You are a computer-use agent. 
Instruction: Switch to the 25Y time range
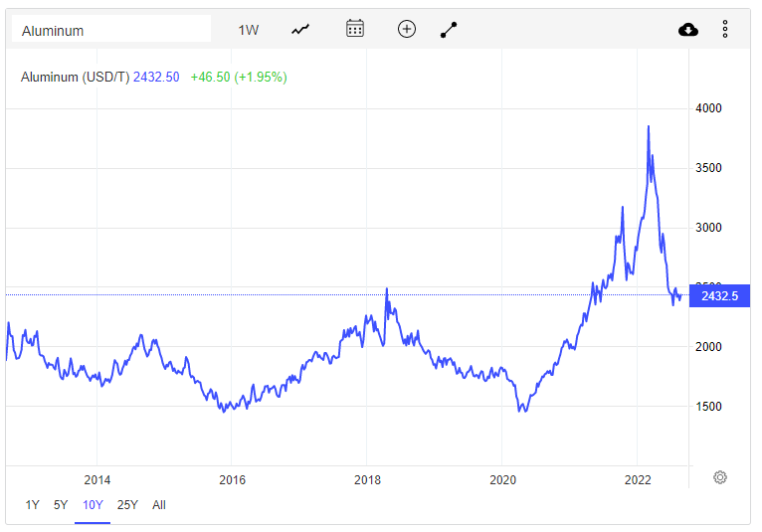(x=127, y=505)
